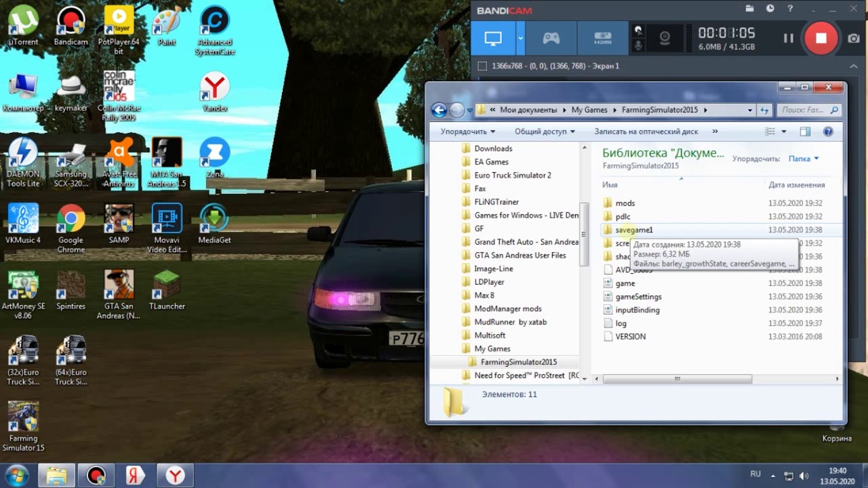The image size is (868, 488).
Task: Stop the Bandicam recording
Action: (821, 38)
